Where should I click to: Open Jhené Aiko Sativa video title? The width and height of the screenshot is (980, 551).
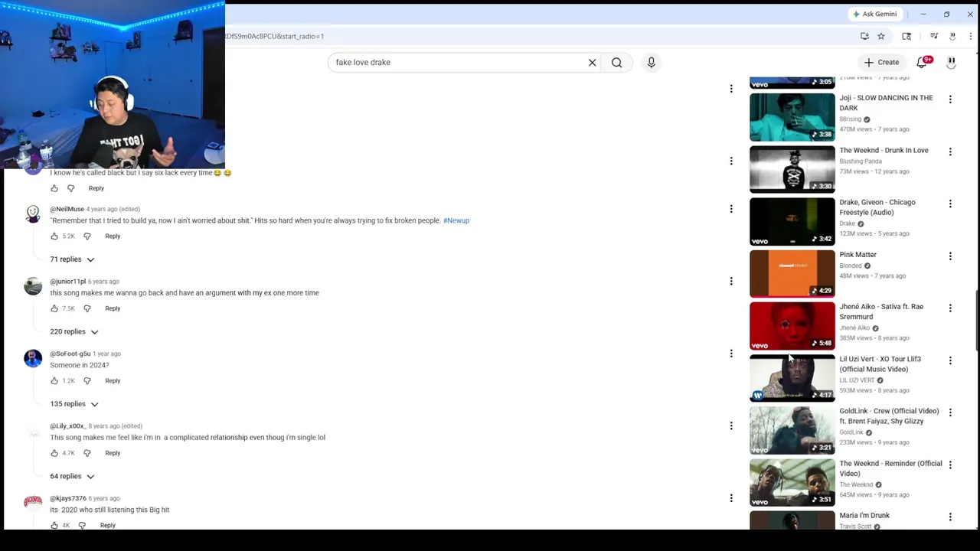881,311
